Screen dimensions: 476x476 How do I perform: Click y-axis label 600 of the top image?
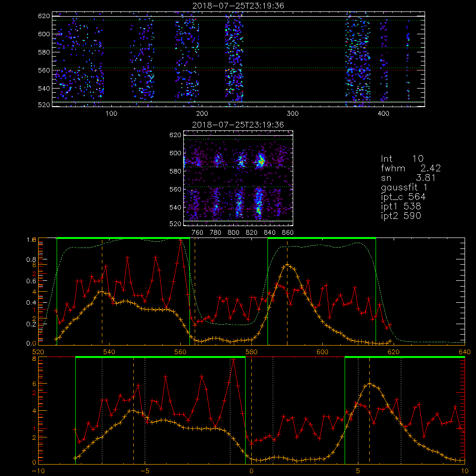pos(44,34)
